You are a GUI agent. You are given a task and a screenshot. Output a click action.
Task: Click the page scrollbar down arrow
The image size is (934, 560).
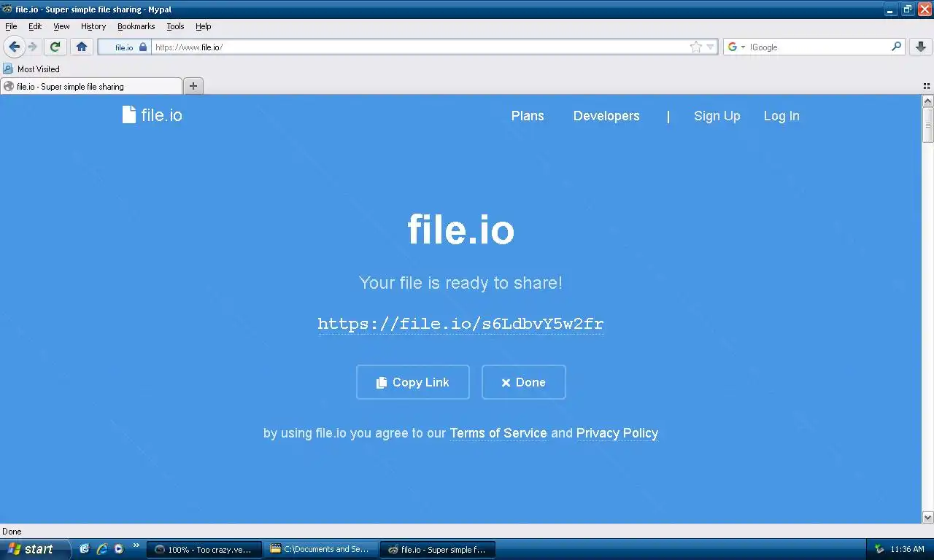point(927,517)
